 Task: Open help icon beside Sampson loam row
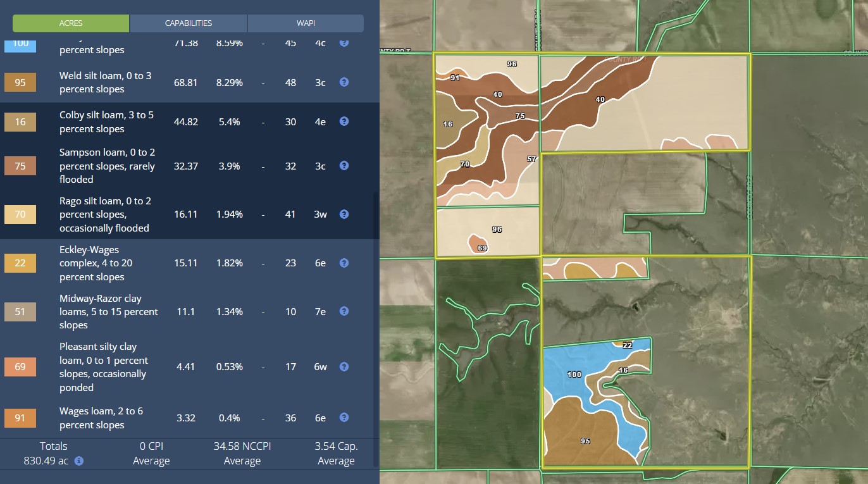point(344,166)
